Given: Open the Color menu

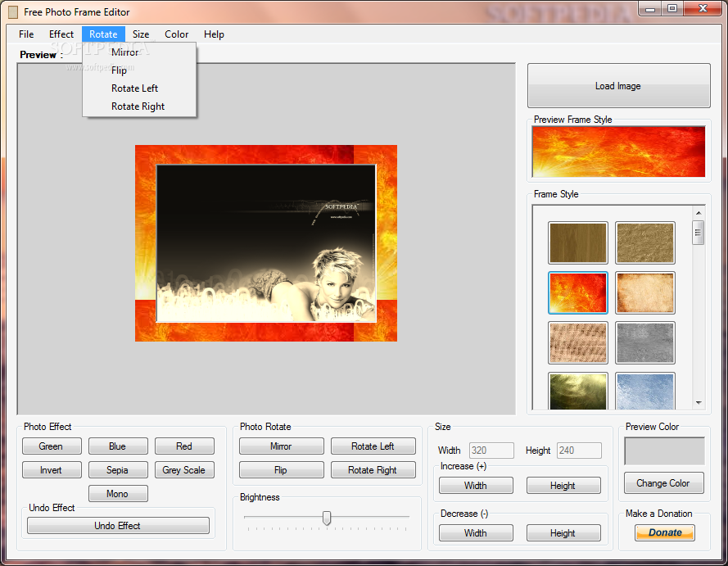Looking at the screenshot, I should click(x=176, y=34).
